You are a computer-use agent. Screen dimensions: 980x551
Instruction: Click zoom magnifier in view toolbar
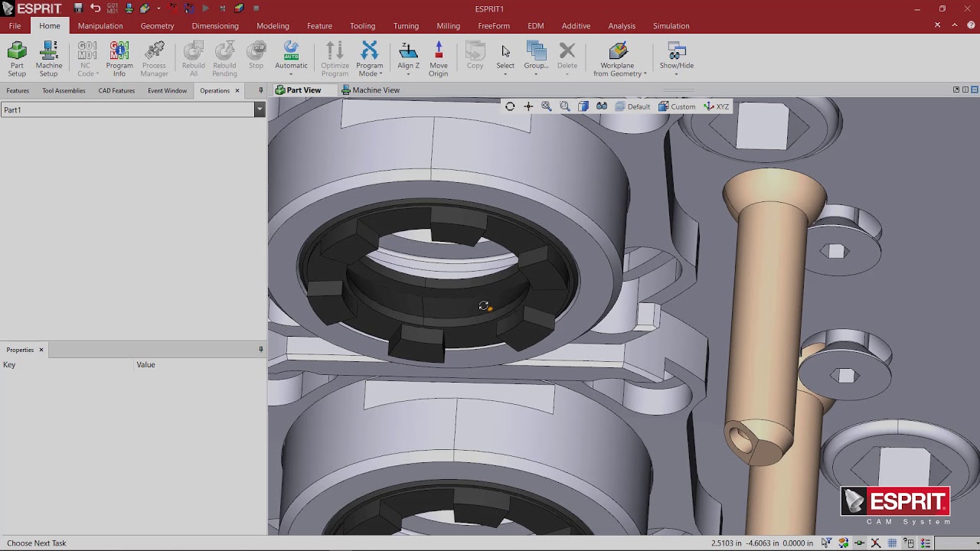tap(547, 106)
